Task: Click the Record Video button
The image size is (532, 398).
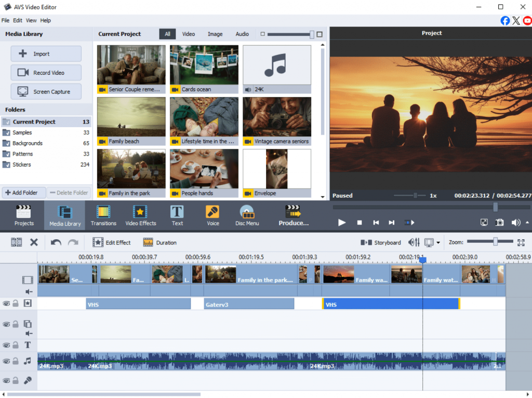Action: coord(46,73)
